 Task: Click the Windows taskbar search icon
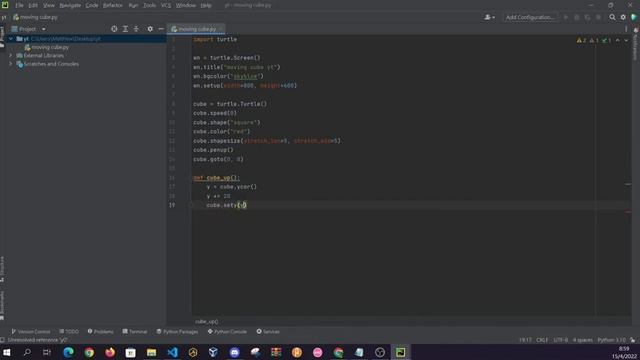point(27,352)
